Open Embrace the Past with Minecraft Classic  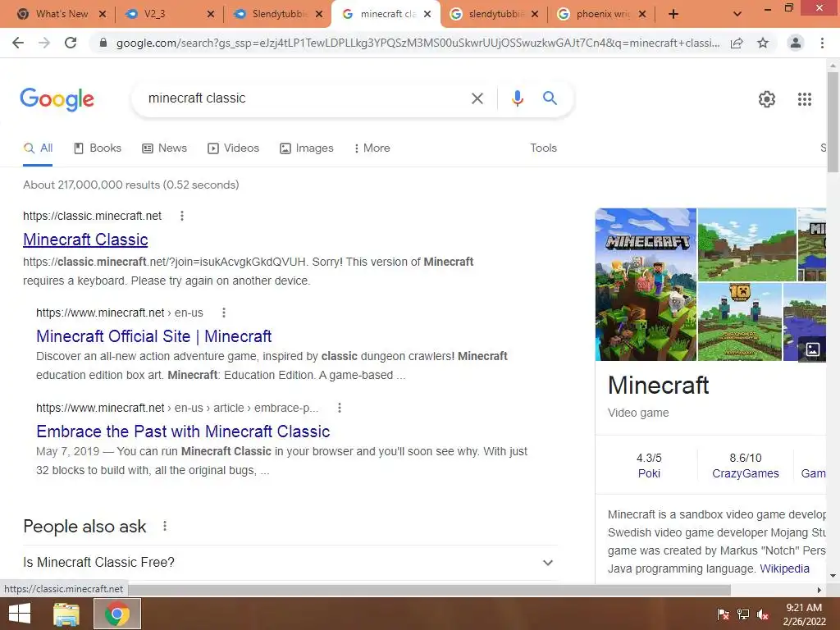click(183, 431)
